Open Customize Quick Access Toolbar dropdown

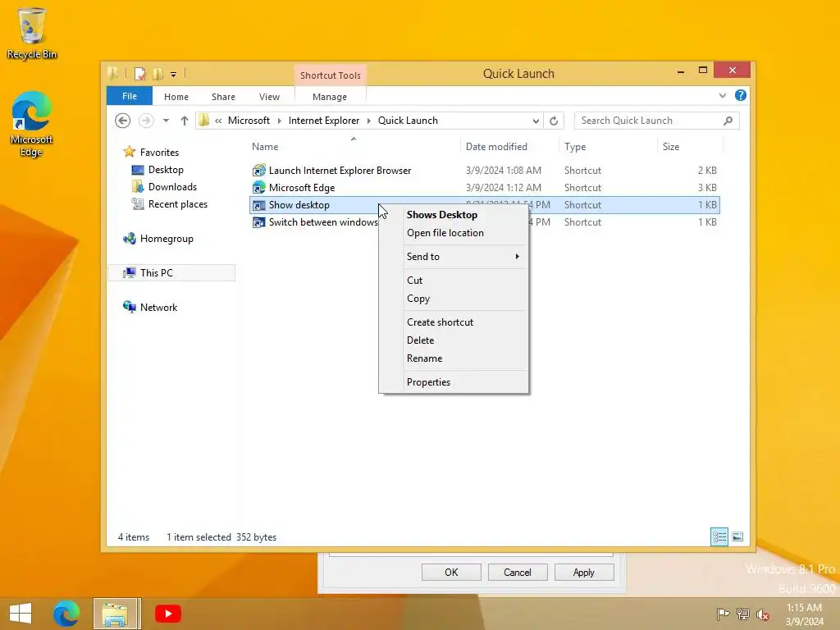[173, 75]
